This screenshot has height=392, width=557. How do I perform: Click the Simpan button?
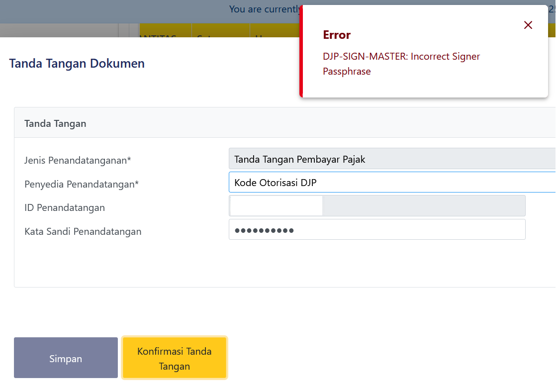[x=66, y=358]
